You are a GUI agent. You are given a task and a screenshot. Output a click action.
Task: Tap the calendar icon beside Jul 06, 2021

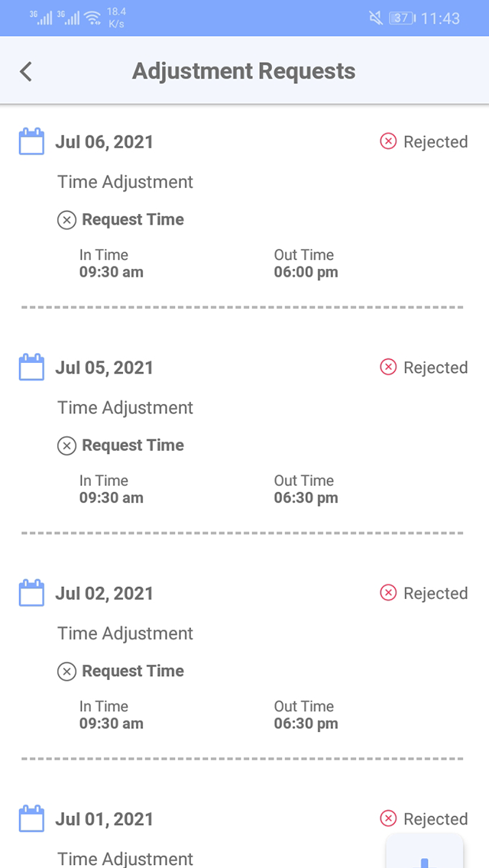[31, 141]
